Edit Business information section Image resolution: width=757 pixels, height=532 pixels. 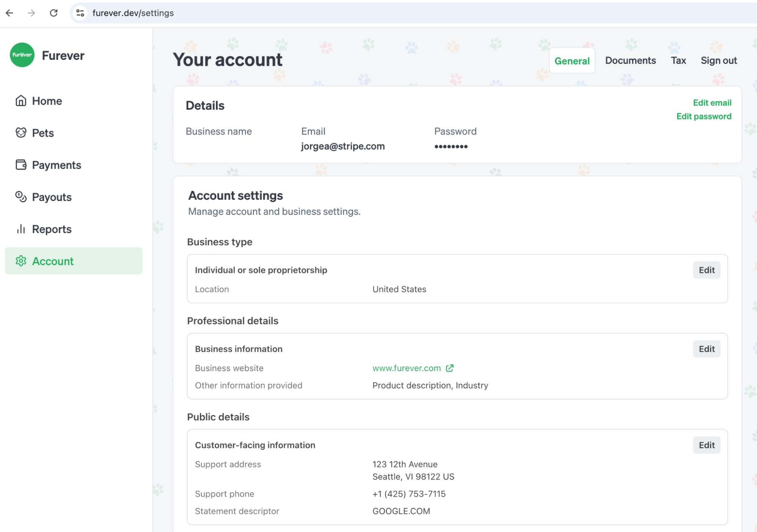(706, 349)
